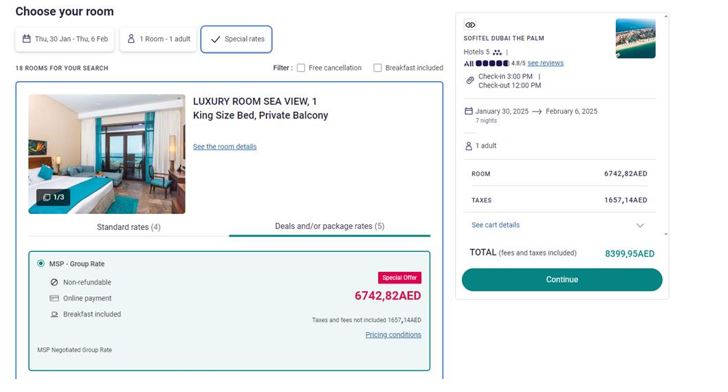Viewport: 728px width, 392px height.
Task: Tick the Breakfast included filter checkbox
Action: (x=377, y=68)
